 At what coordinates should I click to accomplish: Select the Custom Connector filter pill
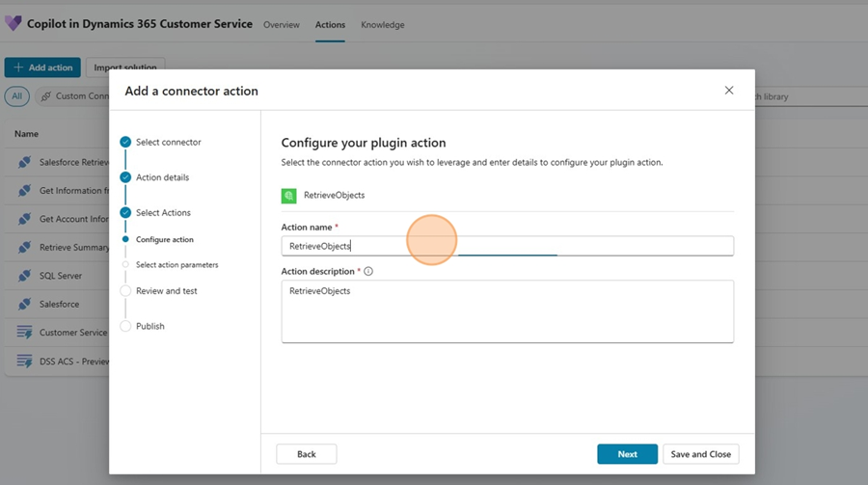pos(72,96)
